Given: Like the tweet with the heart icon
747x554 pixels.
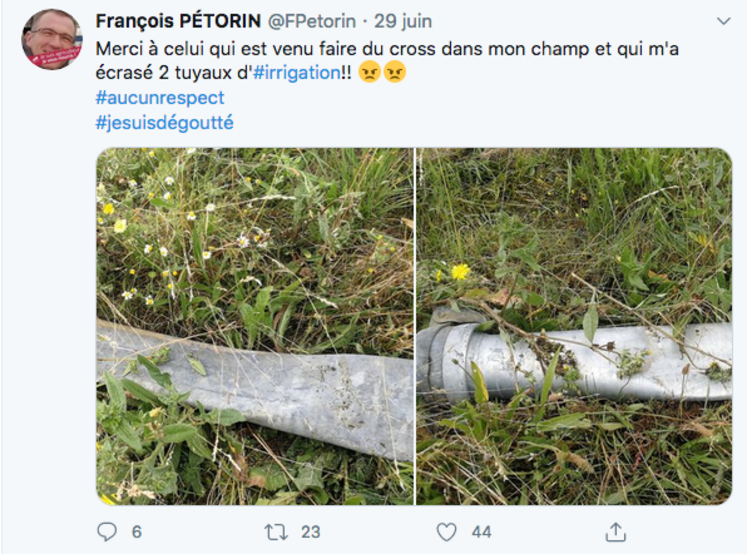Looking at the screenshot, I should click(x=446, y=531).
